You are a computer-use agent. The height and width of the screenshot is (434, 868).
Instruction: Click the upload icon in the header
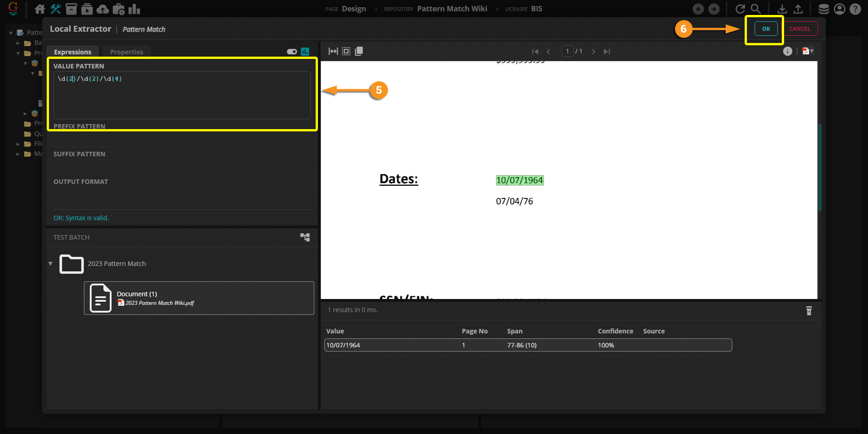point(798,9)
